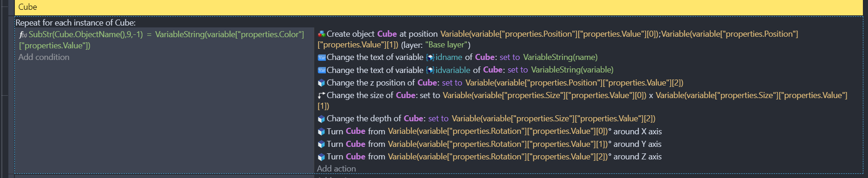The image size is (868, 178).
Task: Click the 3D cube icon for z position
Action: coord(321,83)
